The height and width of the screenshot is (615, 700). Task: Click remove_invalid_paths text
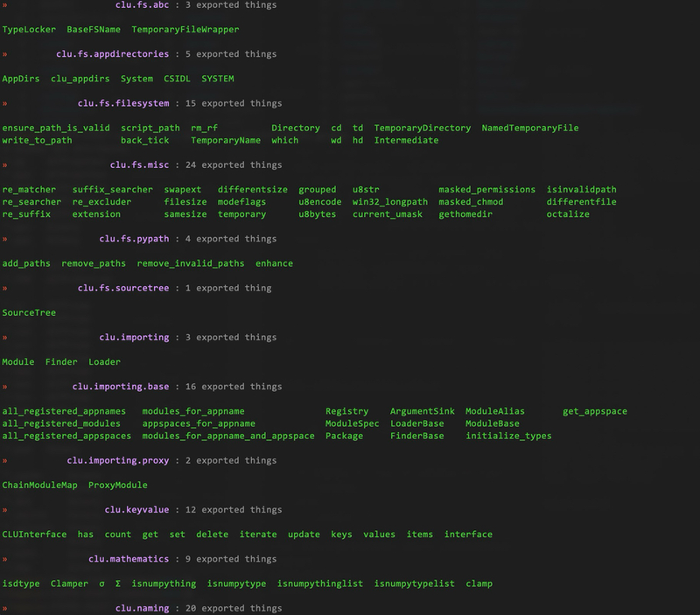pyautogui.click(x=191, y=263)
